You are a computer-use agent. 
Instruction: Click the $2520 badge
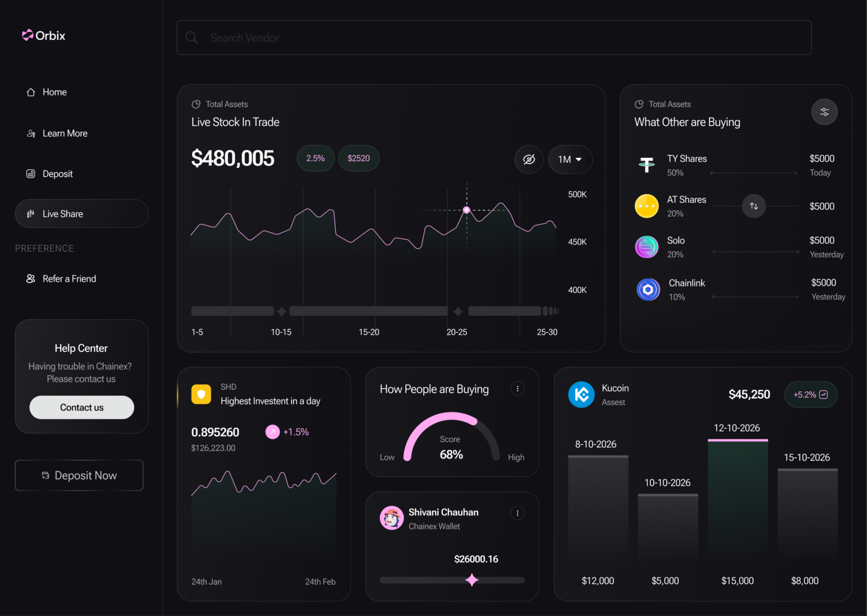358,158
